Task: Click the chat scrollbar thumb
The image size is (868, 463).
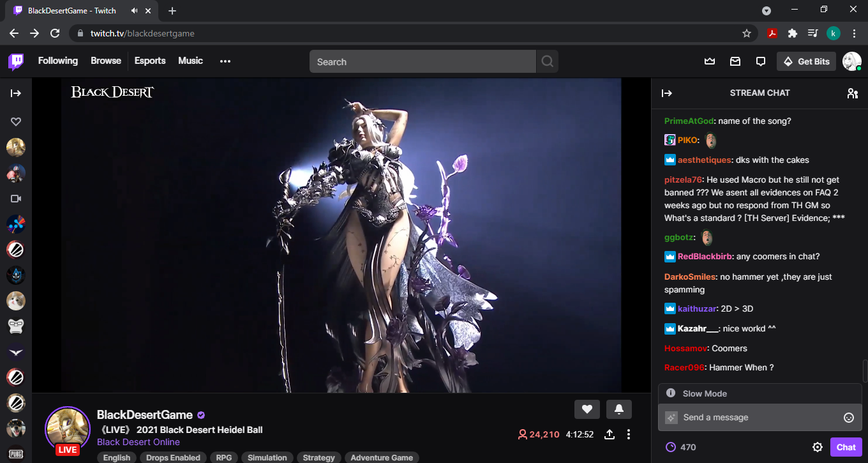Action: pos(865,370)
